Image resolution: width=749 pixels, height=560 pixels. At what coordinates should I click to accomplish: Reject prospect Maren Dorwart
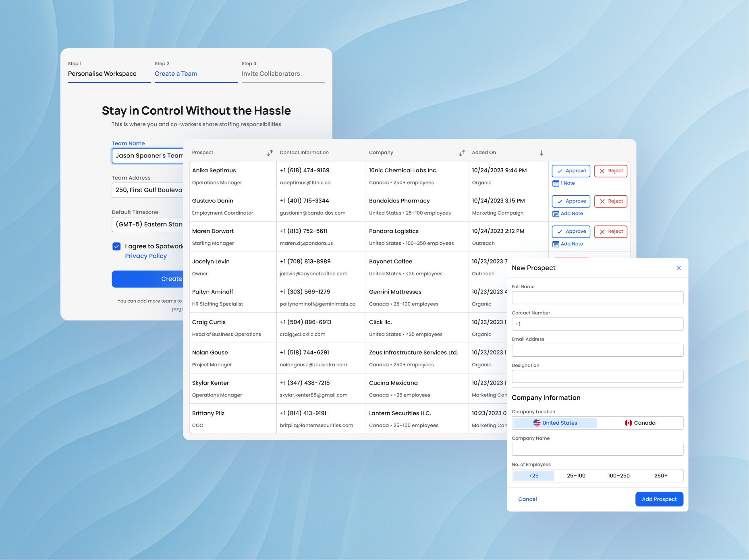(x=611, y=231)
